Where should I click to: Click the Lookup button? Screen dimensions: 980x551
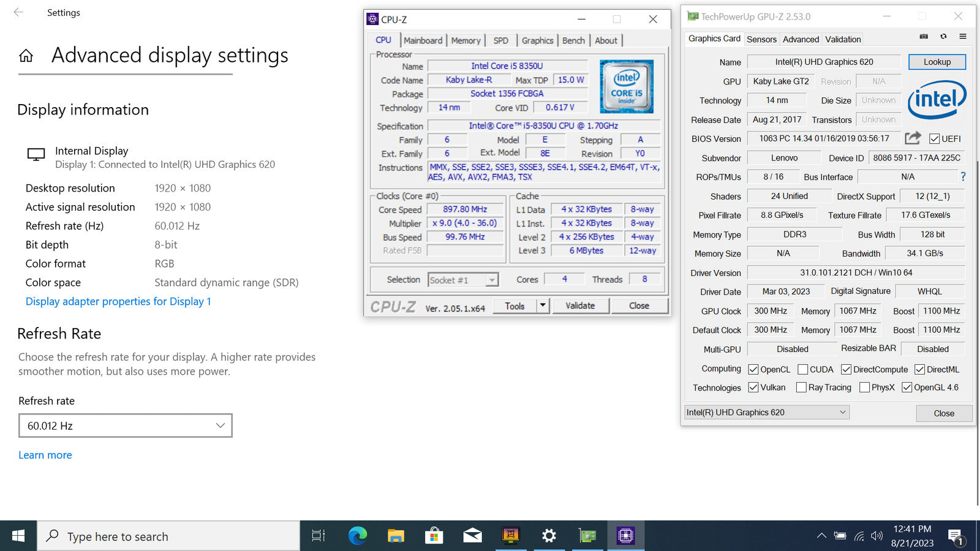[x=937, y=62]
